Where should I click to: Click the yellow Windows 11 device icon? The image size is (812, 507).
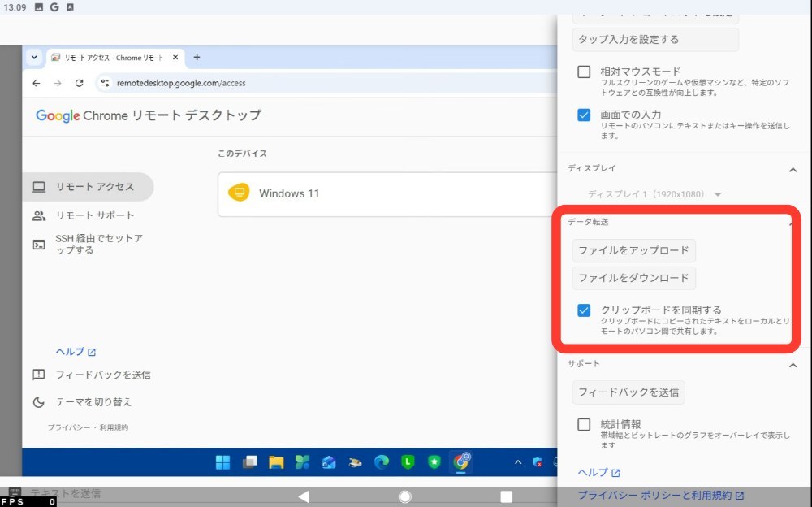(x=239, y=193)
